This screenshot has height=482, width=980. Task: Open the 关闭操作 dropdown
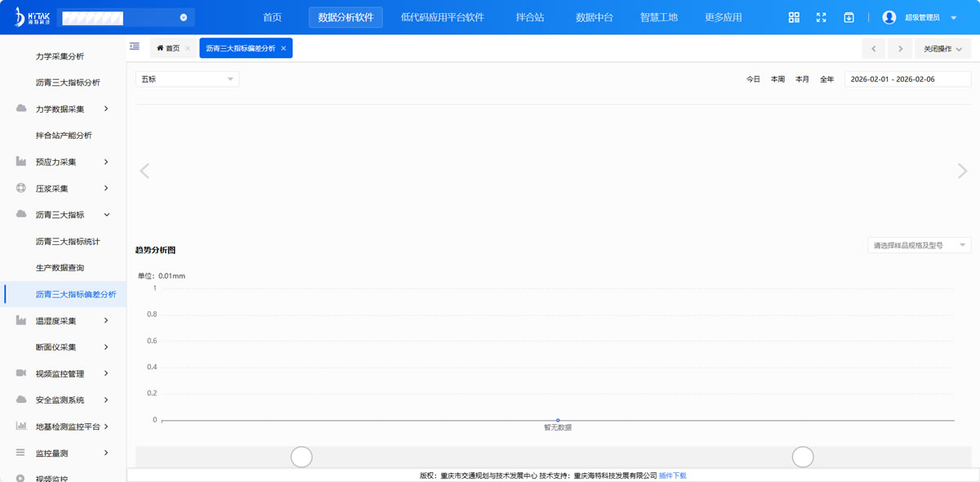point(942,49)
